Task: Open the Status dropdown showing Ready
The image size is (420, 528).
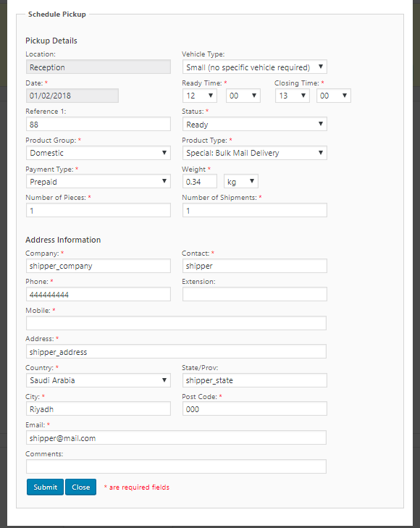Action: pos(254,125)
